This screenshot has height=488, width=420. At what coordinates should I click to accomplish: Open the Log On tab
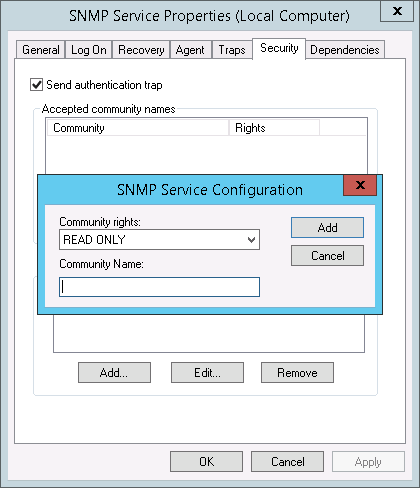pyautogui.click(x=89, y=50)
